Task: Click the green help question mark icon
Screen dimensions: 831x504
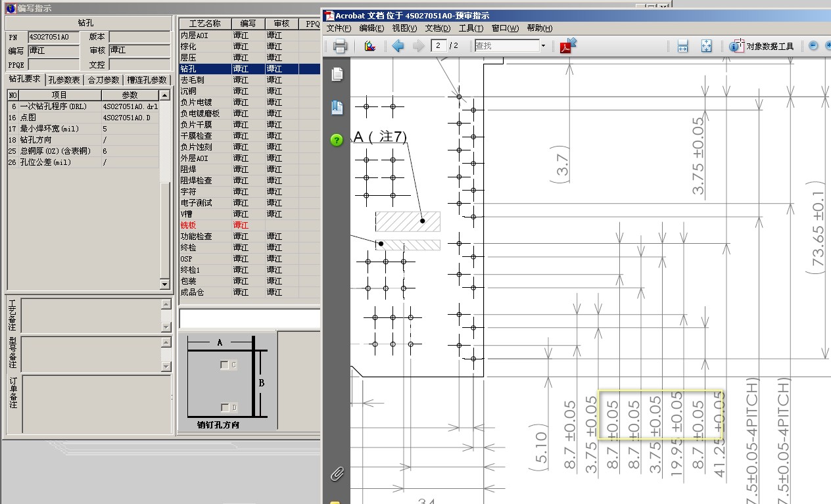Action: (337, 140)
